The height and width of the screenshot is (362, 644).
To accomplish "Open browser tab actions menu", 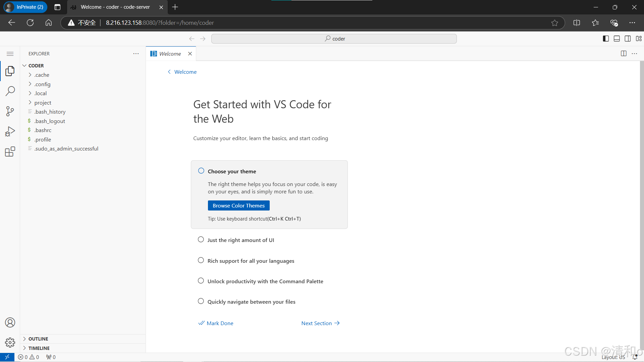I will click(57, 7).
